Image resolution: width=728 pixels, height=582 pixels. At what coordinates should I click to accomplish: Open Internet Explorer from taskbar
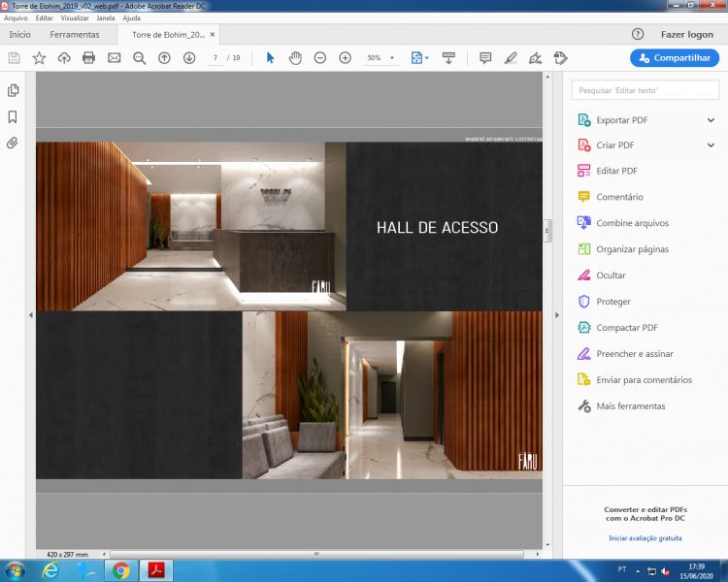(x=50, y=570)
